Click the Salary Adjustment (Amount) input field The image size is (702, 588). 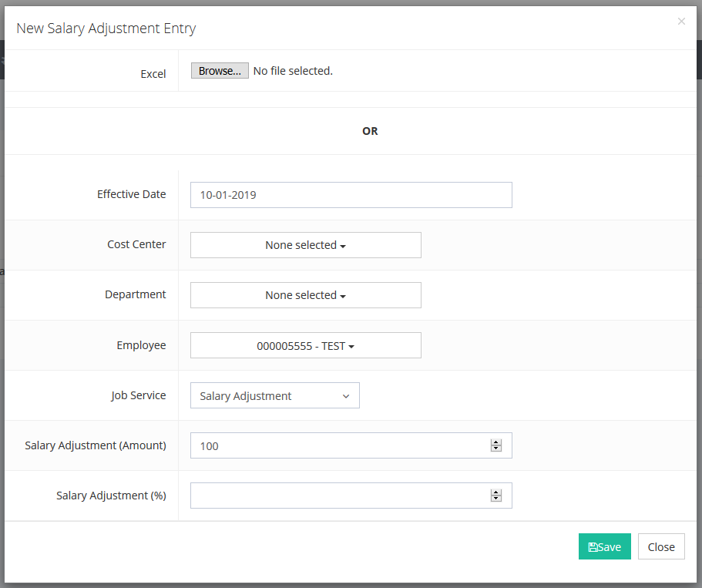(x=339, y=445)
